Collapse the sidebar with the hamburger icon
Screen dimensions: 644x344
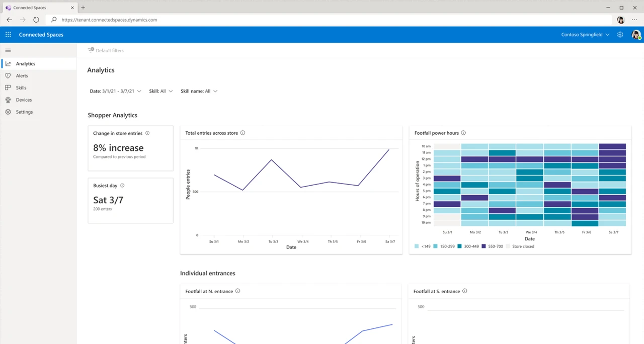[8, 50]
